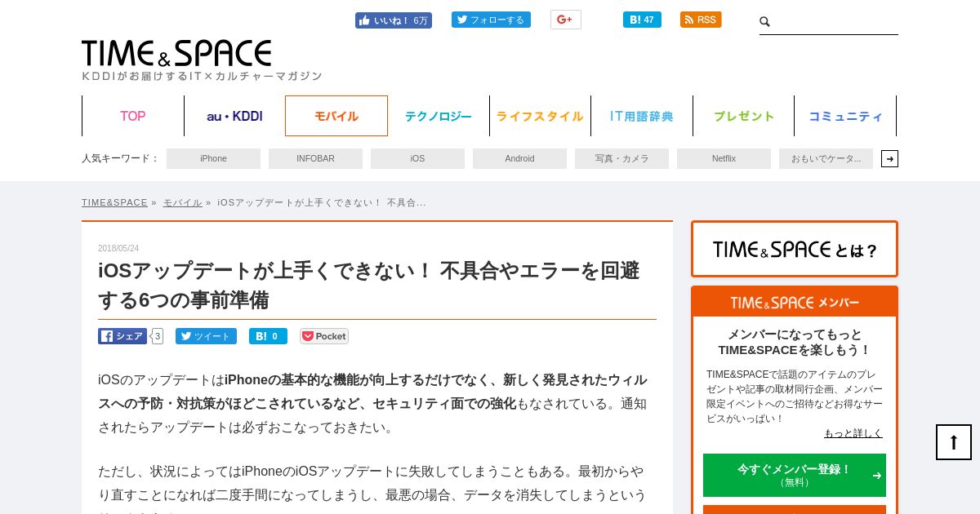Click the TIME&SPACE メンバー header banner
The width and height of the screenshot is (980, 514).
coord(795,302)
